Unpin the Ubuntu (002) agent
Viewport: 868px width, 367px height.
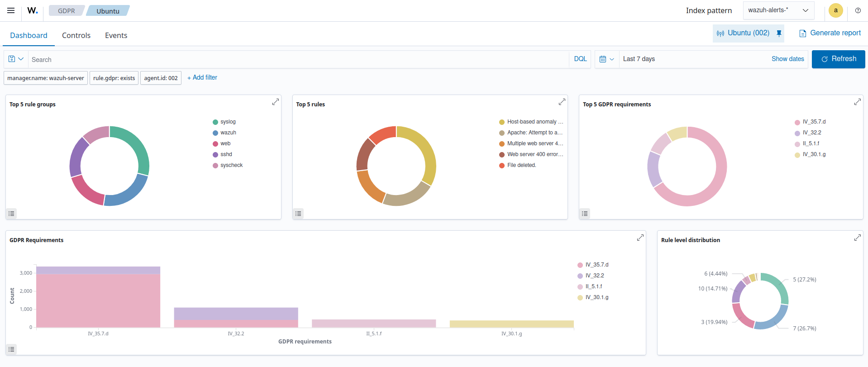pyautogui.click(x=779, y=33)
